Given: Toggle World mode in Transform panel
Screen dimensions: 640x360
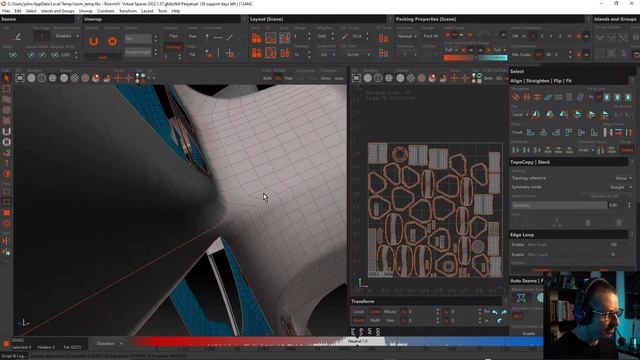Looking at the screenshot, I should 359,321.
